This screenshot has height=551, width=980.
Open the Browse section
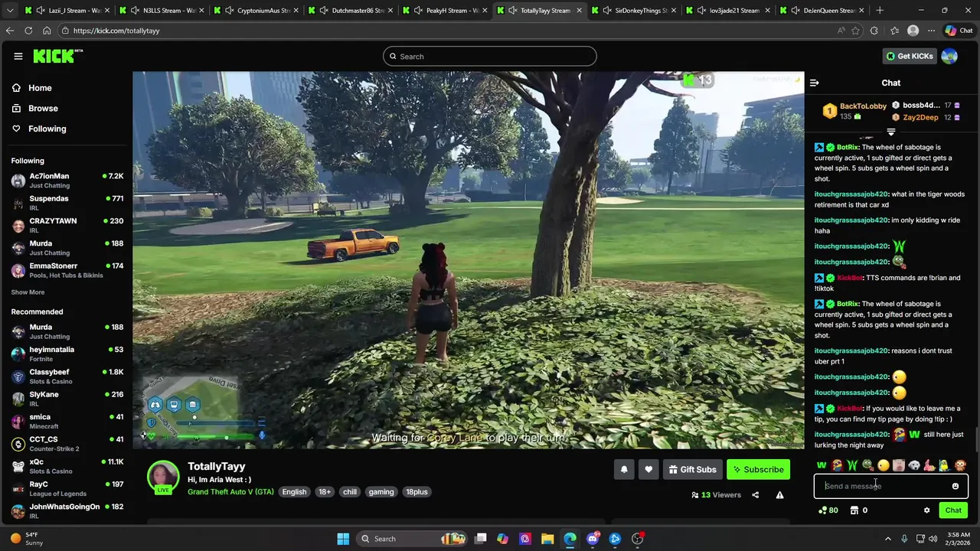[x=43, y=109]
